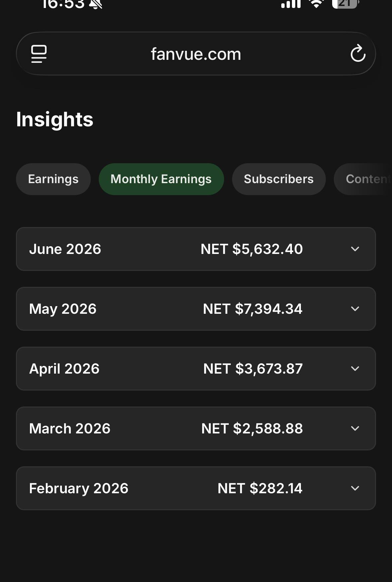This screenshot has height=582, width=392.
Task: Tap the February 2026 NET $282.14 row
Action: click(x=196, y=488)
